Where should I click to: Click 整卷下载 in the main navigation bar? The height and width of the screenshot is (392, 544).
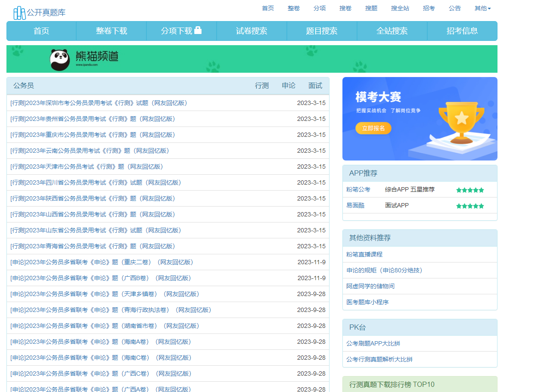point(111,31)
